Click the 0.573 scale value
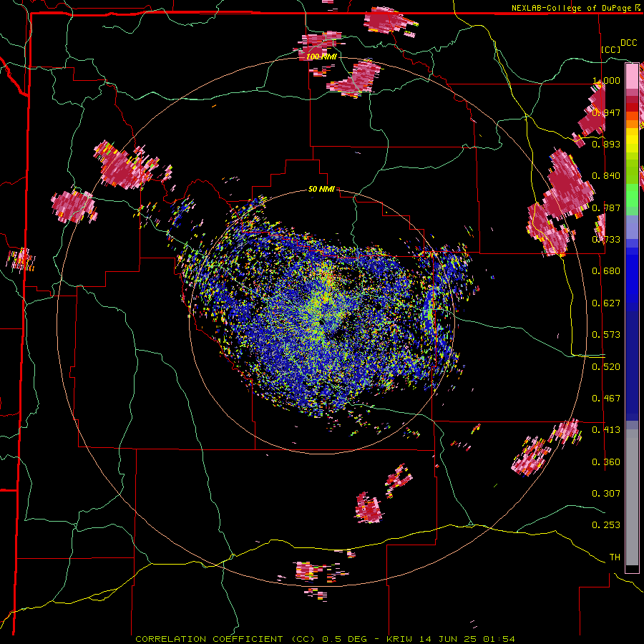 606,334
